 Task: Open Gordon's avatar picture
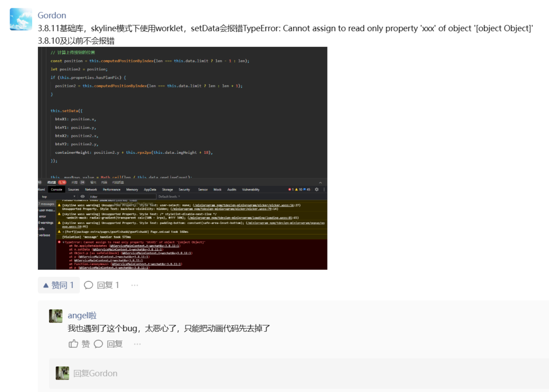point(21,19)
